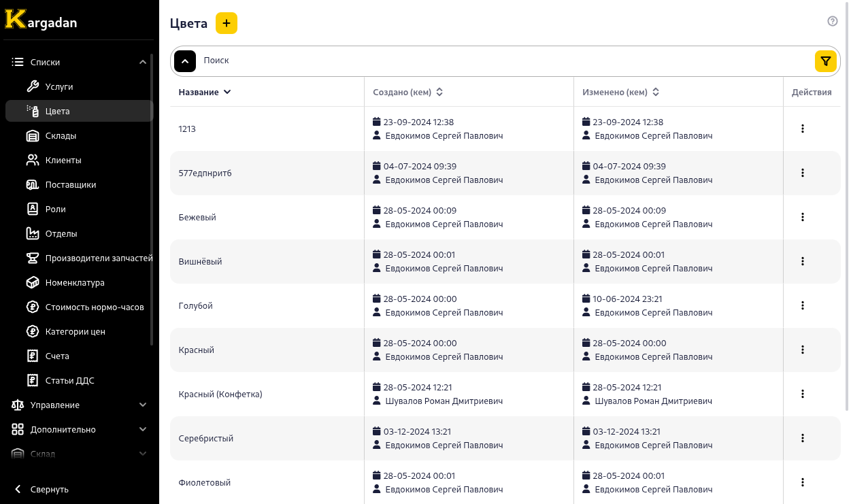
Task: Select the Номенклатура menu item
Action: pyautogui.click(x=74, y=283)
